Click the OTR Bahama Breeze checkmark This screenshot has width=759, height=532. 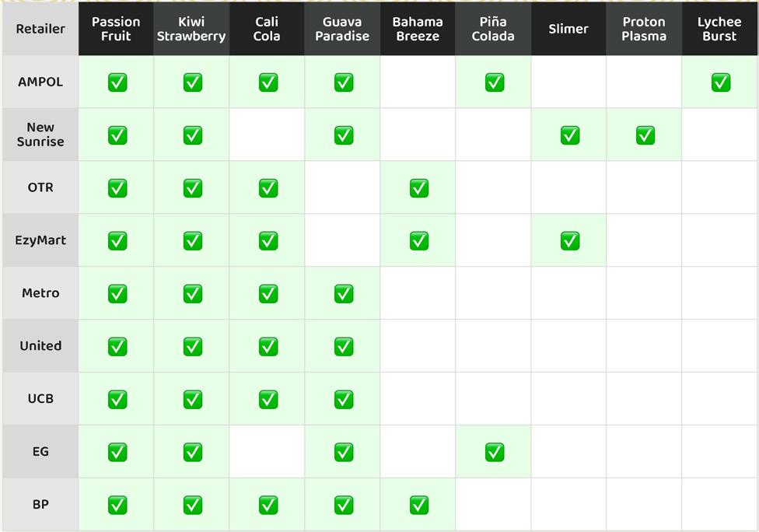[x=418, y=187]
